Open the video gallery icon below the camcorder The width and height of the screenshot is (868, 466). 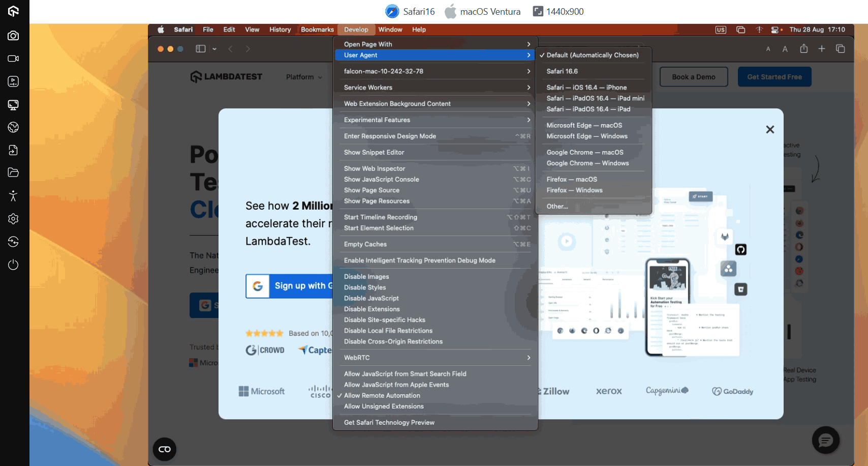(x=14, y=81)
